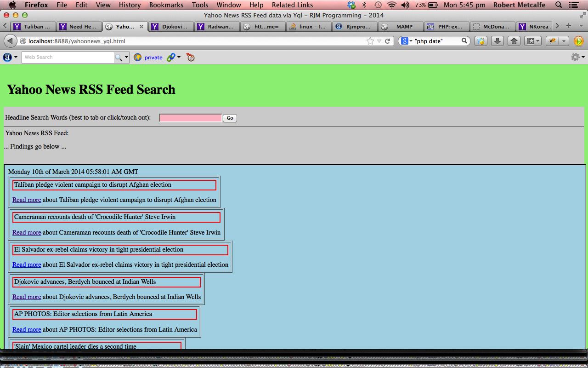Screen dimensions: 588x368
Task: Open Read more about AP PHOTOS story
Action: 27,329
